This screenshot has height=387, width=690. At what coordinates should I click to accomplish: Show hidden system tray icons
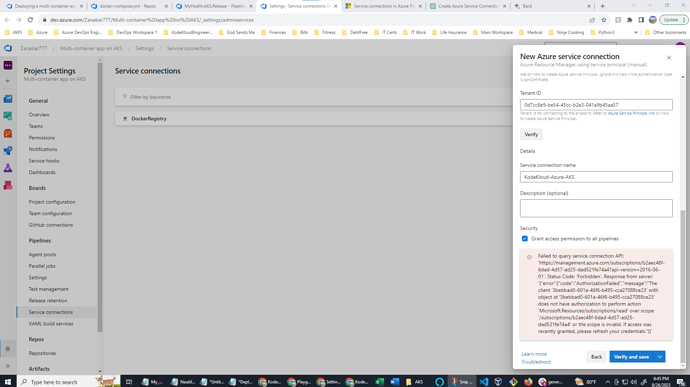608,382
